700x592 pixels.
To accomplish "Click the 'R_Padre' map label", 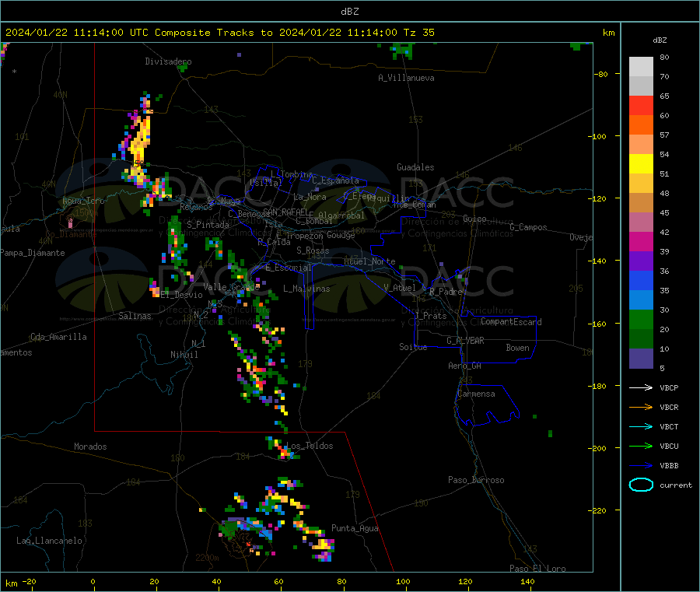I will 446,292.
